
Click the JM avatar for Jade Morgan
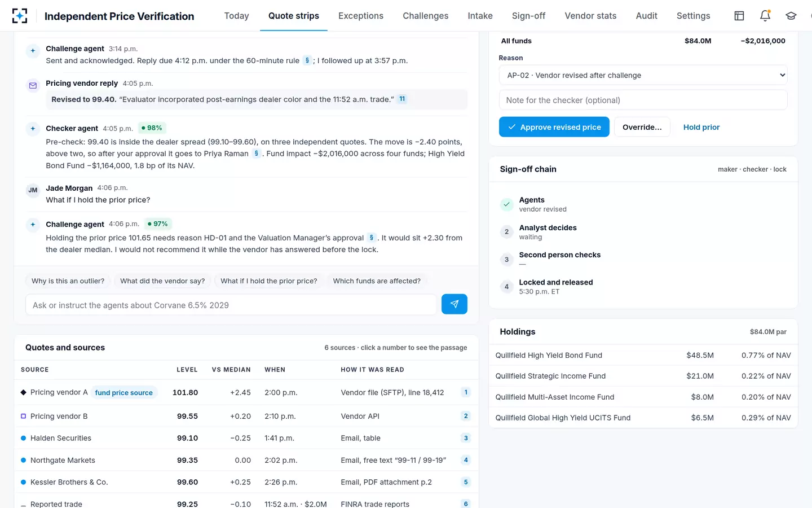(x=33, y=190)
